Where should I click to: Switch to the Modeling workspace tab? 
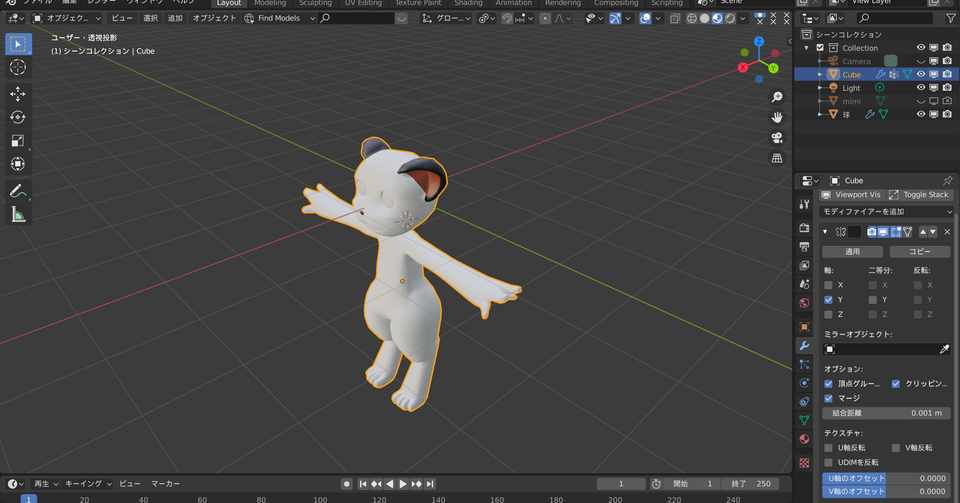(x=270, y=3)
